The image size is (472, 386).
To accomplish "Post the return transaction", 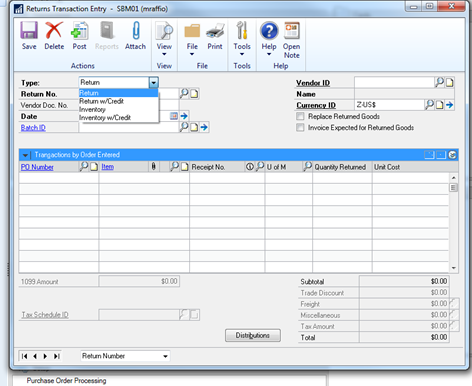I will (79, 36).
